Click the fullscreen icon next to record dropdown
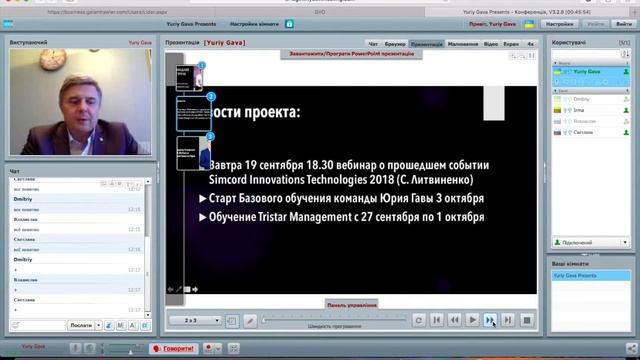Viewport: 640px width, 360px height. [233, 348]
